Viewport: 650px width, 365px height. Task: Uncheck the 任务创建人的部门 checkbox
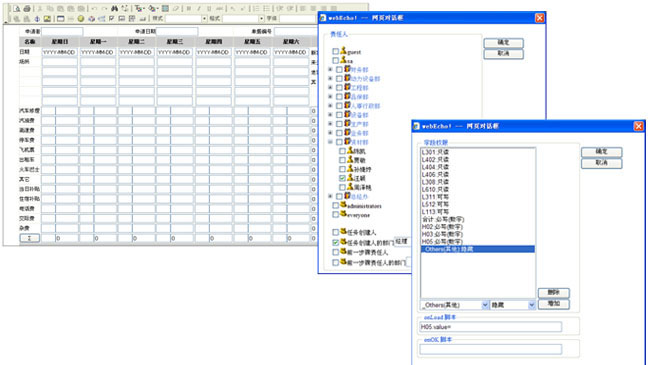335,242
